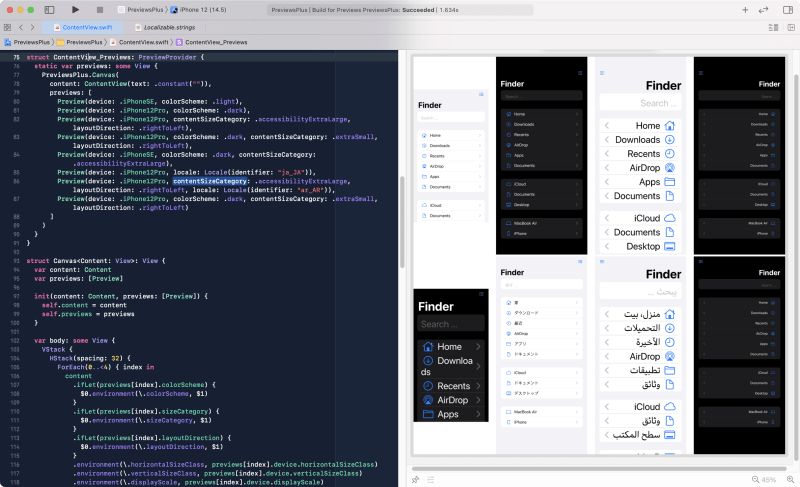Click the struct ContentView_Previews declaration on line 75
Image resolution: width=800 pixels, height=487 pixels.
pyautogui.click(x=115, y=57)
